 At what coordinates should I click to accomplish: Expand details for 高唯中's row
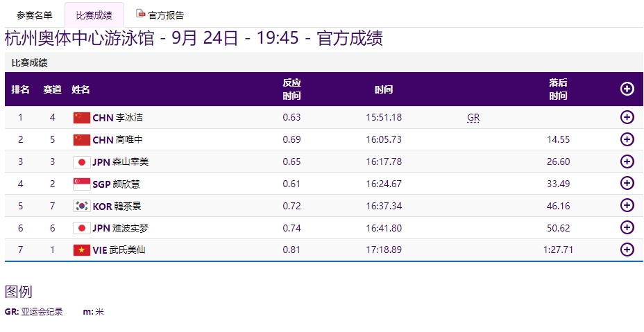pos(627,139)
